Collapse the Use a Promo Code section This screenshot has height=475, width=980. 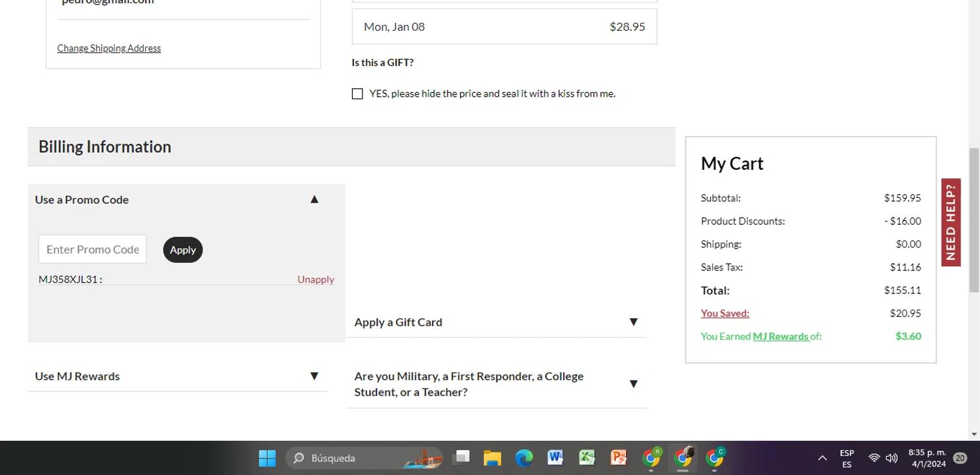[x=314, y=199]
